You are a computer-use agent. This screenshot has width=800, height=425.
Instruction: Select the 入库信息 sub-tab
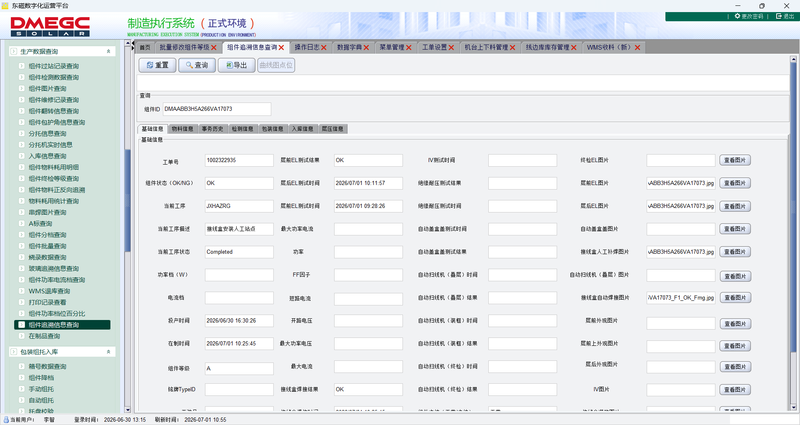click(303, 129)
